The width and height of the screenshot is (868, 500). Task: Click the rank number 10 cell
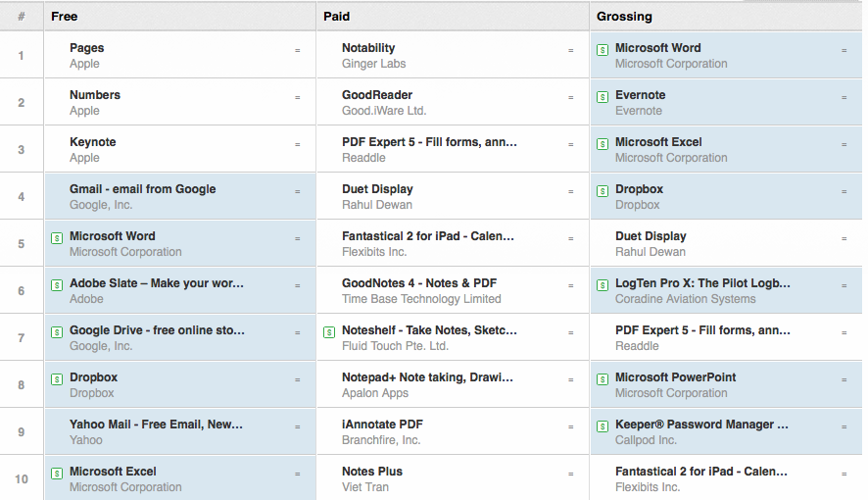tap(21, 478)
